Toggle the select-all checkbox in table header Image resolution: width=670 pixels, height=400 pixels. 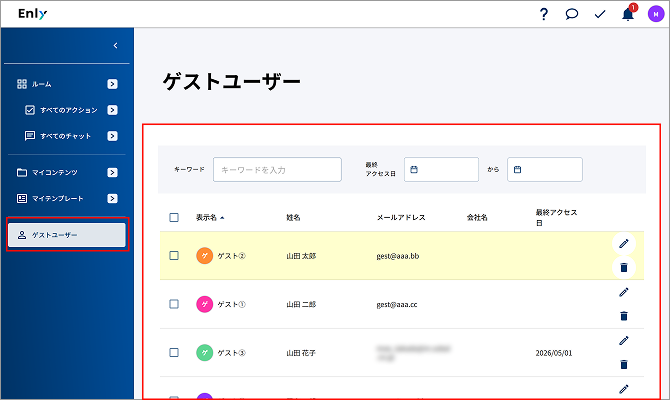pyautogui.click(x=174, y=218)
